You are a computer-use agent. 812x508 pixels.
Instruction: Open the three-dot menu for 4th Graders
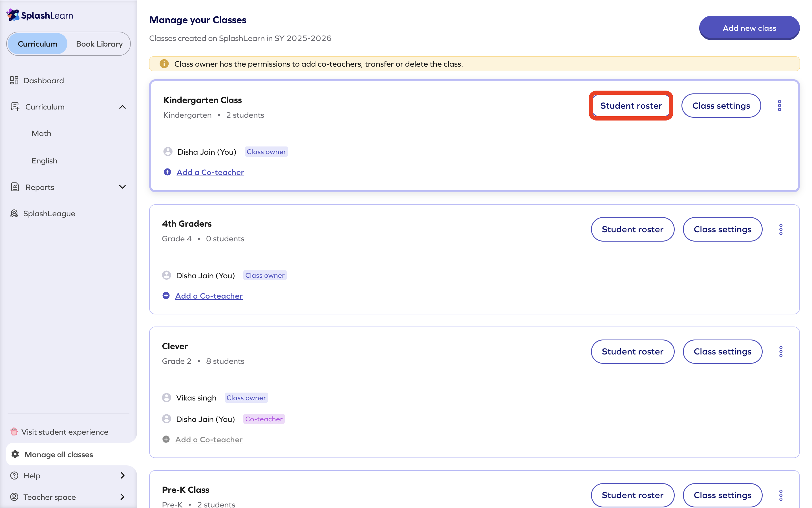[781, 229]
